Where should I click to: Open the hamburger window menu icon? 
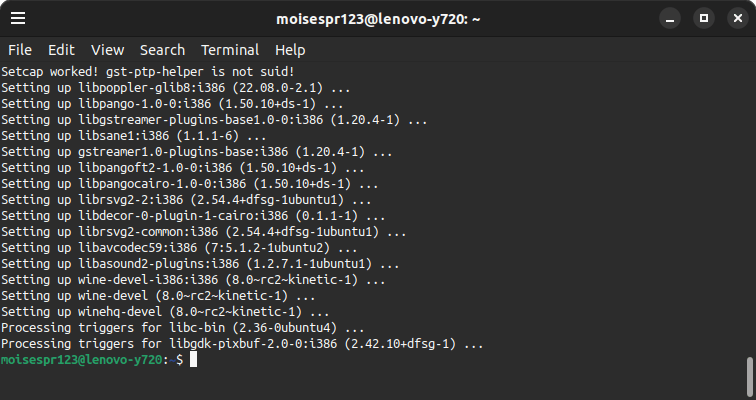(19, 18)
